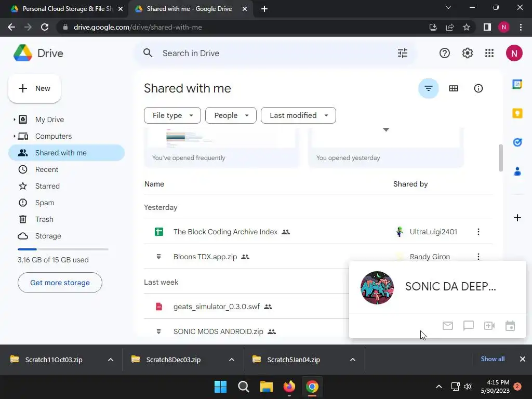Open more actions for Block Coding Archive Index
The width and height of the screenshot is (532, 399).
pyautogui.click(x=478, y=232)
